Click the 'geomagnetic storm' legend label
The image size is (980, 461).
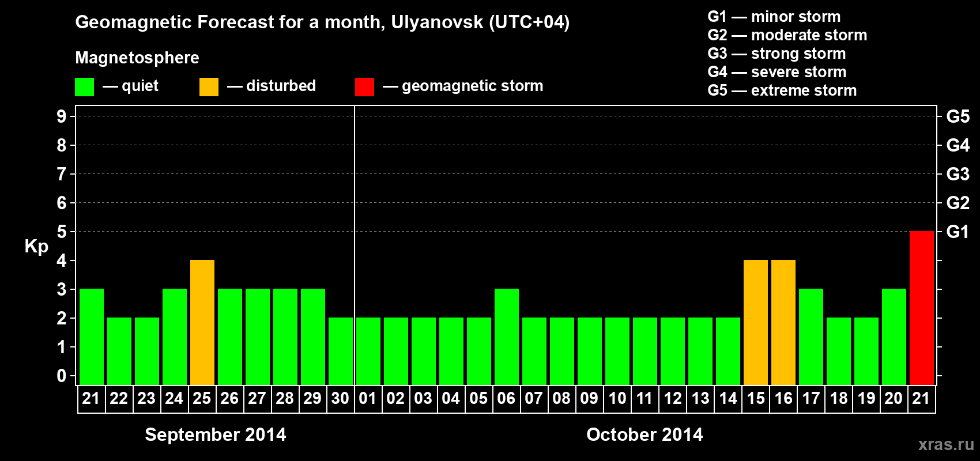point(473,86)
